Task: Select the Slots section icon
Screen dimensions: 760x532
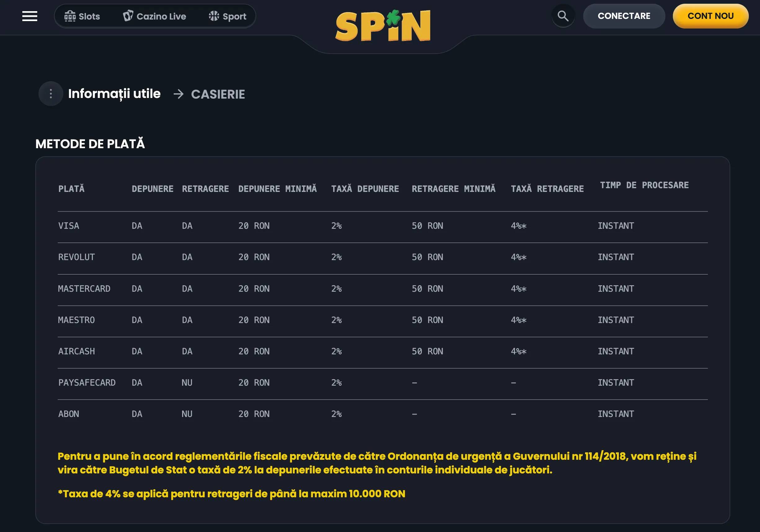Action: click(x=70, y=16)
